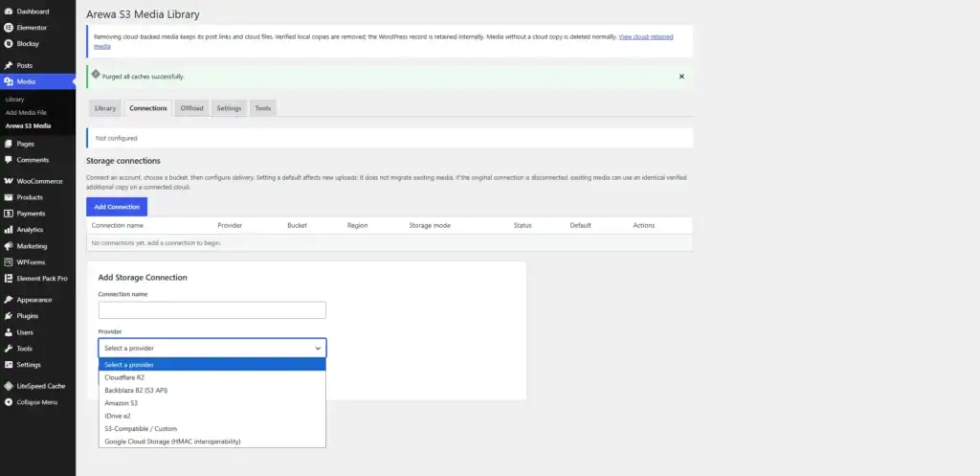Click the Default column header
This screenshot has height=476, width=980.
[580, 225]
